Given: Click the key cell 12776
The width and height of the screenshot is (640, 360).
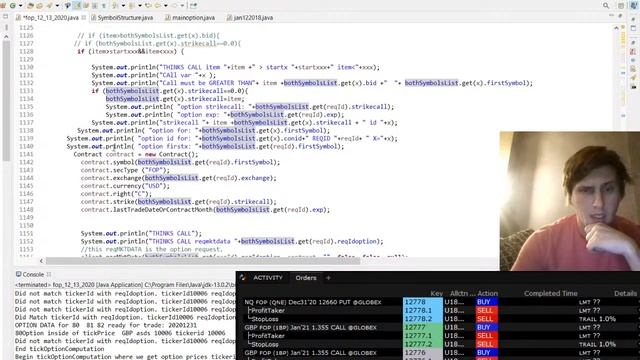Looking at the screenshot, I should point(422,353).
